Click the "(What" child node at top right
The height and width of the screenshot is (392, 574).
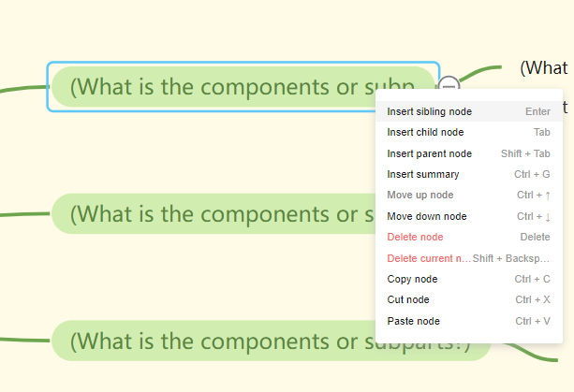tap(544, 67)
